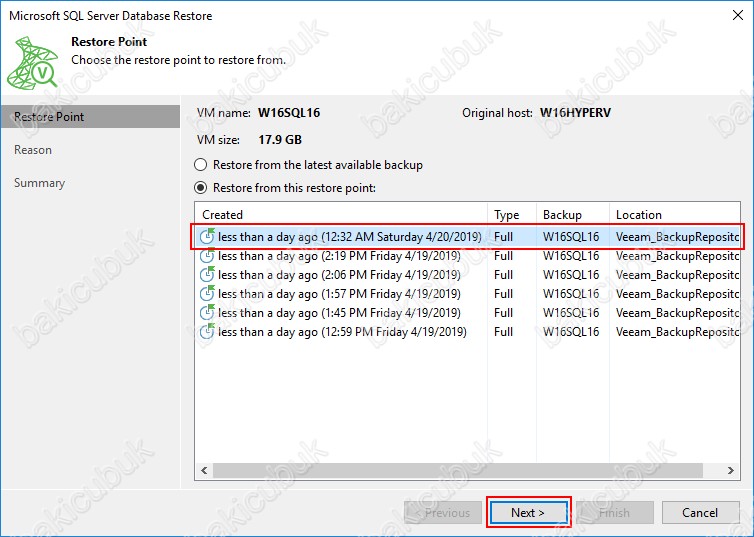
Task: Click the Cancel button
Action: (x=700, y=512)
